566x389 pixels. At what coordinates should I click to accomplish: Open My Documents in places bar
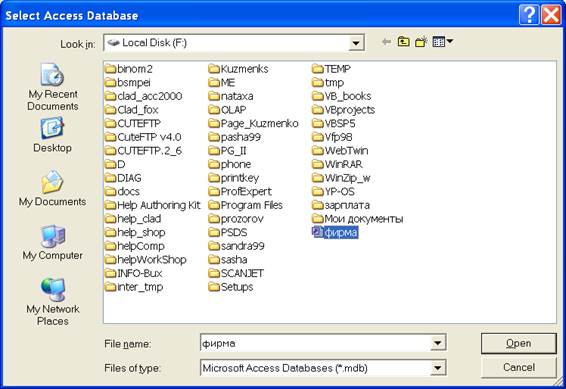click(x=52, y=188)
